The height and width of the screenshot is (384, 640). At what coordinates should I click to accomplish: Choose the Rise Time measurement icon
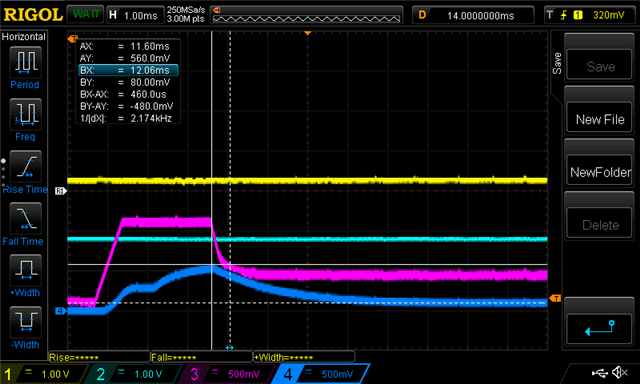(x=25, y=166)
